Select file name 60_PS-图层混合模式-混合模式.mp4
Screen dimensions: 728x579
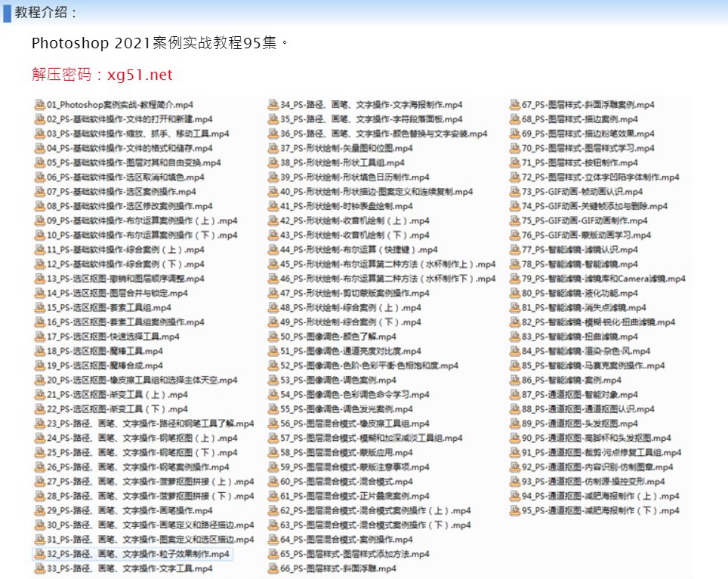pos(347,482)
